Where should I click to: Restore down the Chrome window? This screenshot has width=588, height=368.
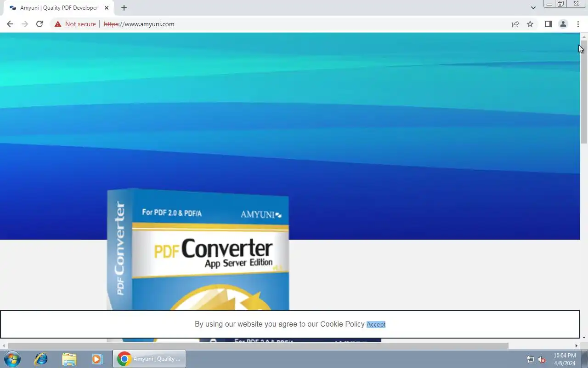(x=561, y=4)
